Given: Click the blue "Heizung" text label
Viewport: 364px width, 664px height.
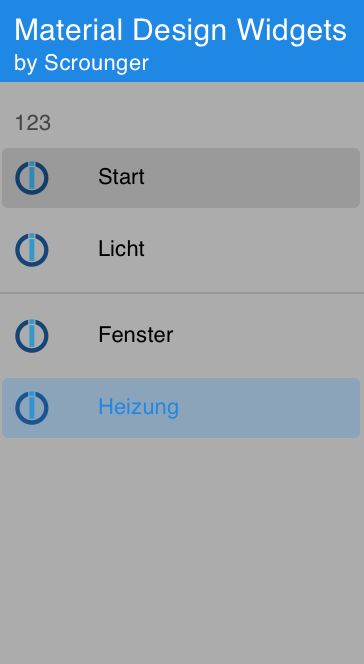Looking at the screenshot, I should click(138, 407).
